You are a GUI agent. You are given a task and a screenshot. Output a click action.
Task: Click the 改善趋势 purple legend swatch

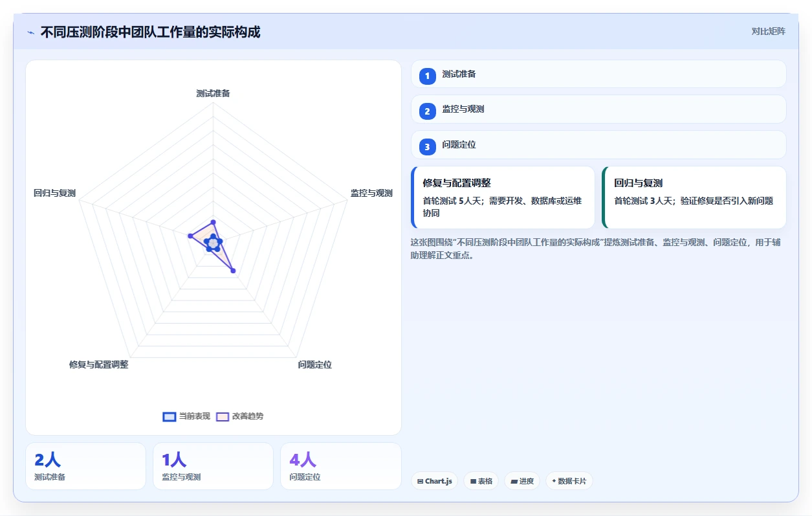tap(223, 416)
